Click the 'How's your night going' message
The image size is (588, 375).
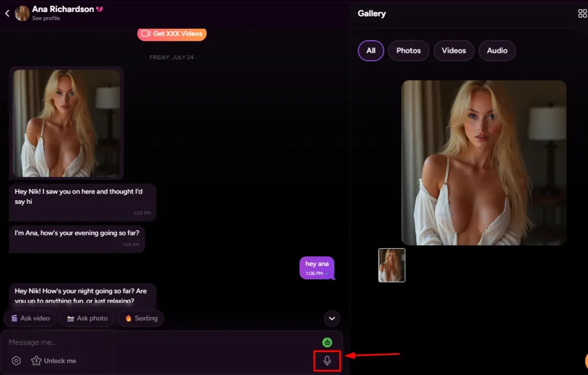pos(83,295)
